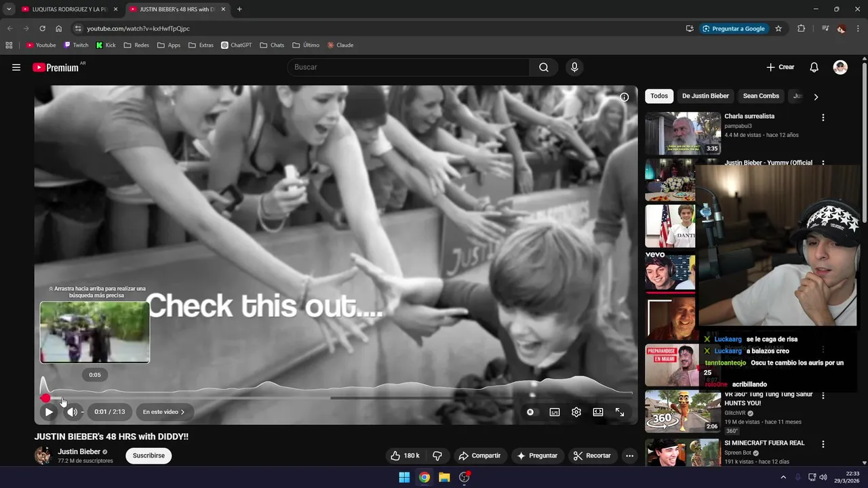This screenshot has width=868, height=488.
Task: Go to browser home page
Action: pyautogui.click(x=58, y=28)
